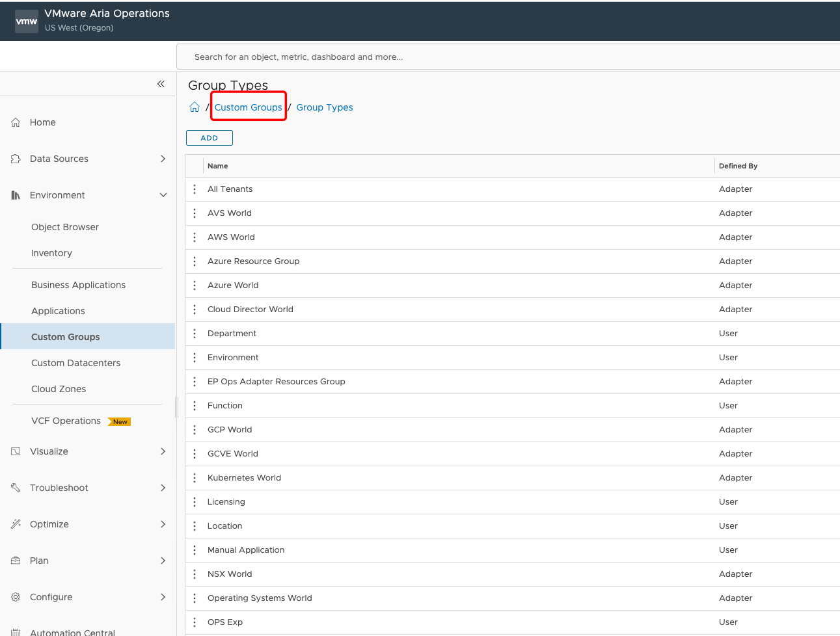Click the global search field
The image size is (840, 636).
coord(508,57)
